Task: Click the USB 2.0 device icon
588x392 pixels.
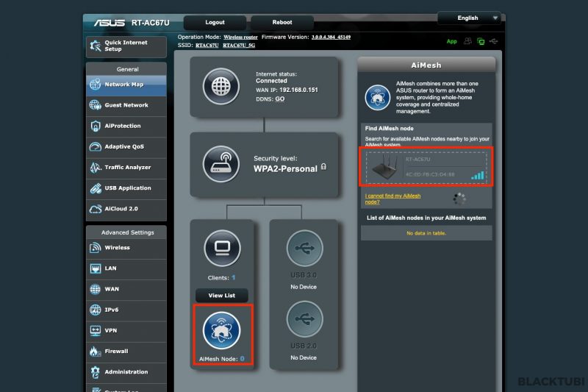Action: (x=304, y=319)
